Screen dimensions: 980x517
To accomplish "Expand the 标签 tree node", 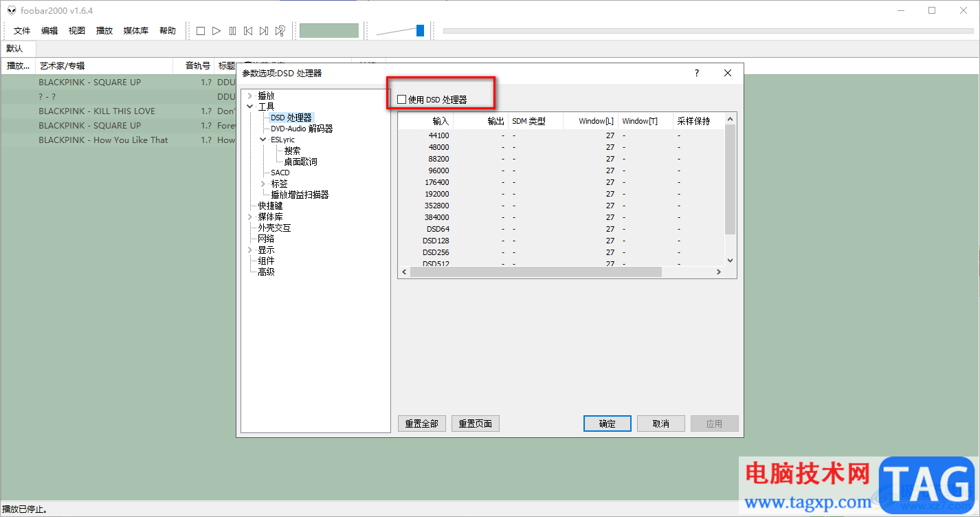I will pyautogui.click(x=263, y=184).
